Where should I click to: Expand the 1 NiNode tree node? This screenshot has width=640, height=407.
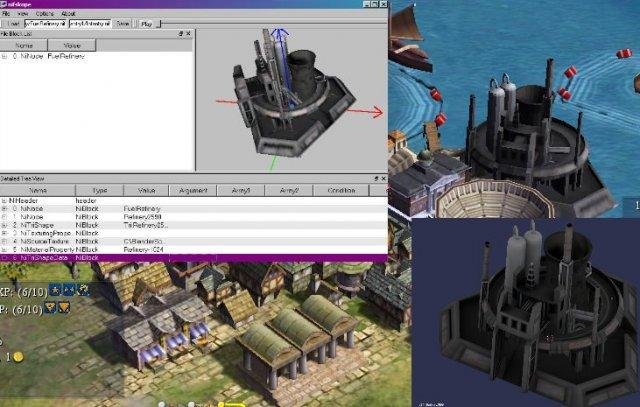4,217
